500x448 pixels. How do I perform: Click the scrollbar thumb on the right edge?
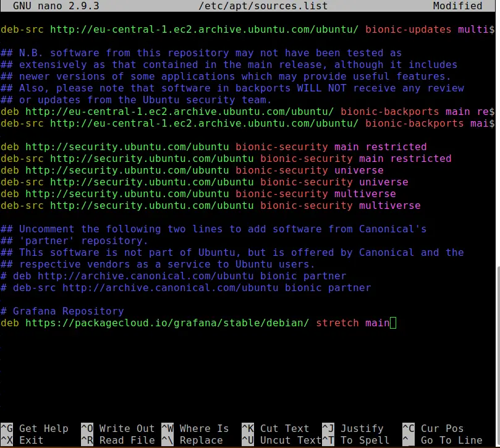(498, 355)
